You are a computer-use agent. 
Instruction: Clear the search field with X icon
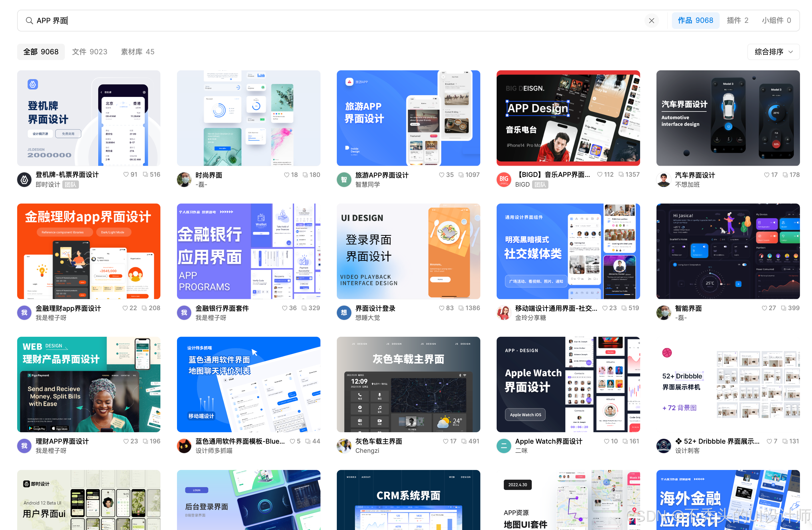pos(651,21)
